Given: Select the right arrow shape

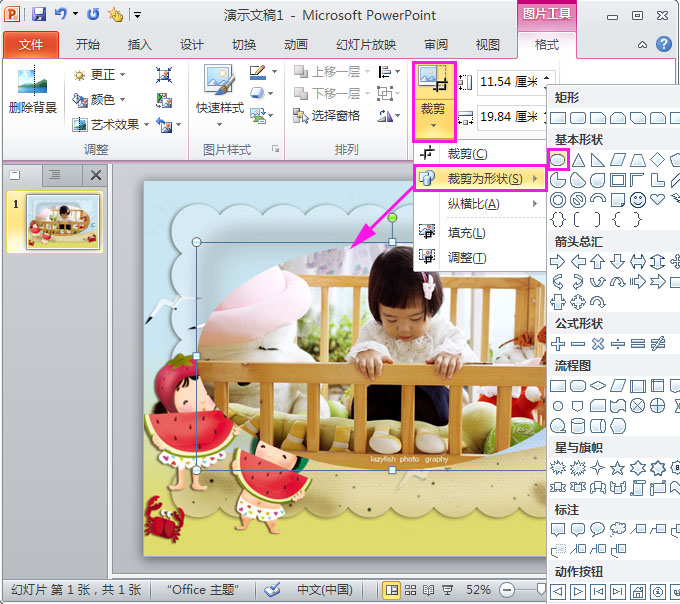Looking at the screenshot, I should click(558, 261).
